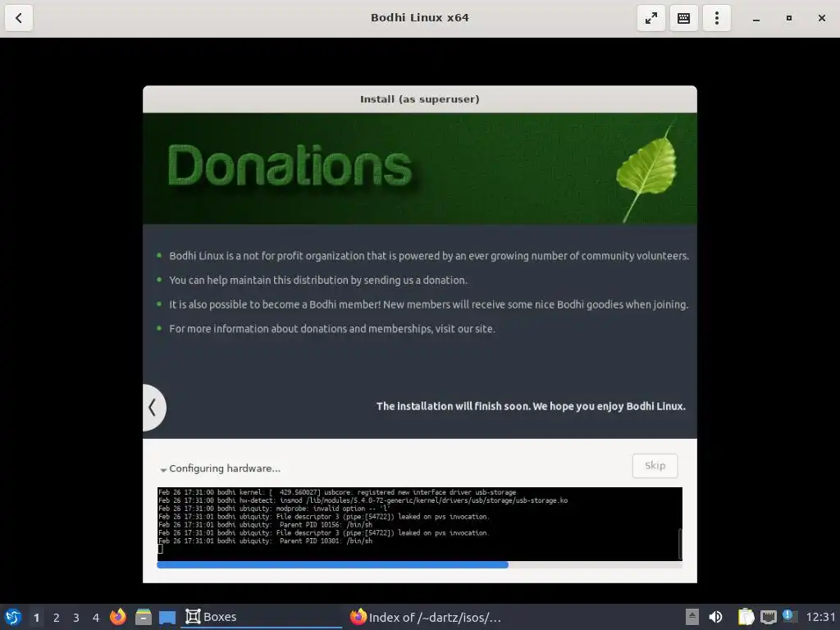Open the clipboard manager tray icon
The width and height of the screenshot is (840, 630).
tap(745, 617)
